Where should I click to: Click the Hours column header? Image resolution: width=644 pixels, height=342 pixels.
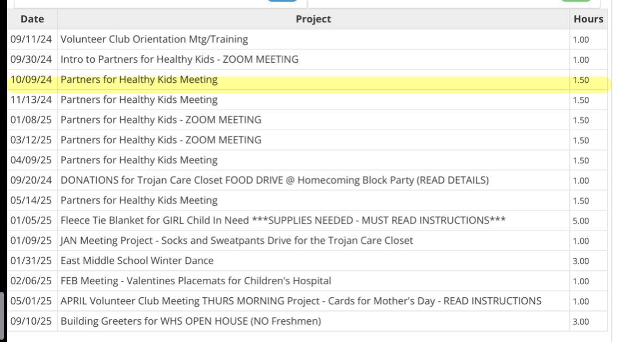point(588,19)
